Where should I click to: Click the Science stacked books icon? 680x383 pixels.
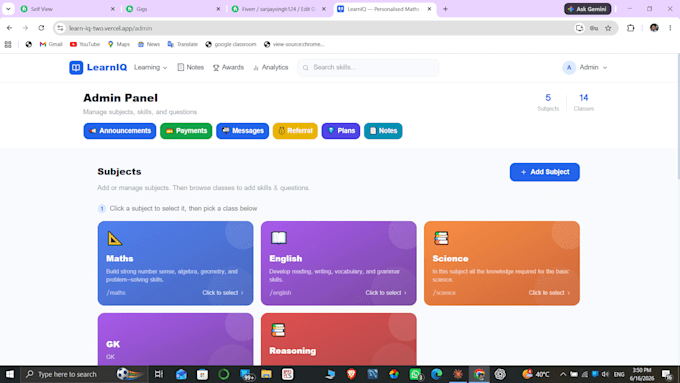(441, 238)
